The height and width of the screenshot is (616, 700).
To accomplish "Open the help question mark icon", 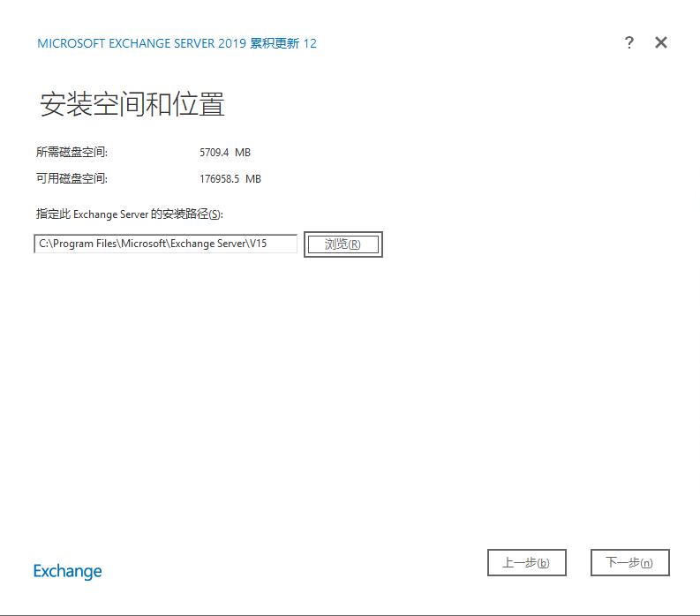I will click(x=629, y=43).
